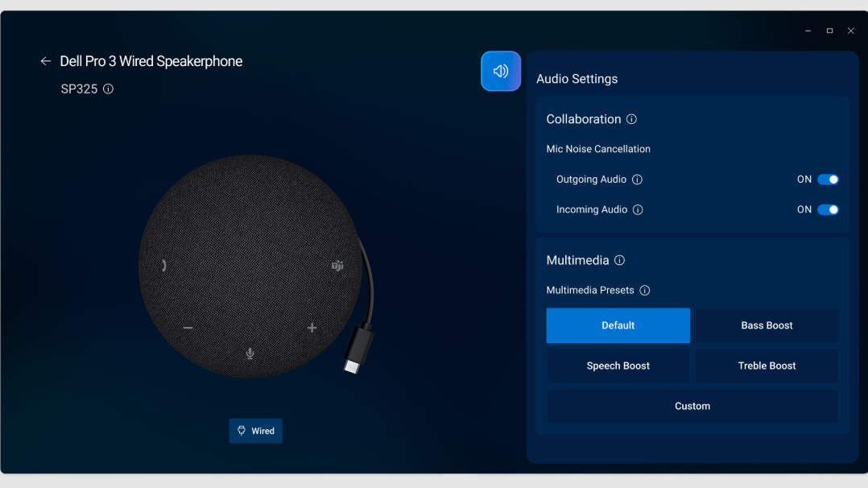Show Collaboration info tooltip icon
Image resolution: width=868 pixels, height=488 pixels.
[x=631, y=119]
